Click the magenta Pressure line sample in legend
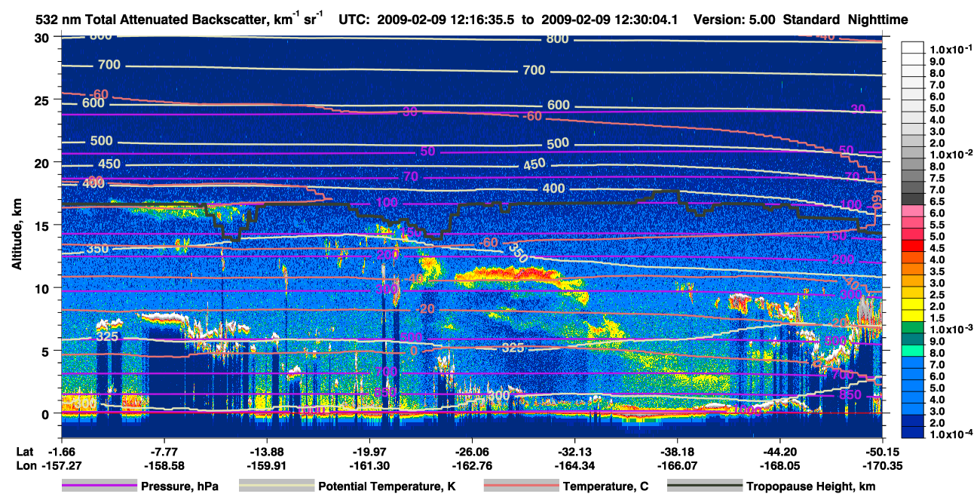Image resolution: width=980 pixels, height=503 pixels. pos(99,486)
